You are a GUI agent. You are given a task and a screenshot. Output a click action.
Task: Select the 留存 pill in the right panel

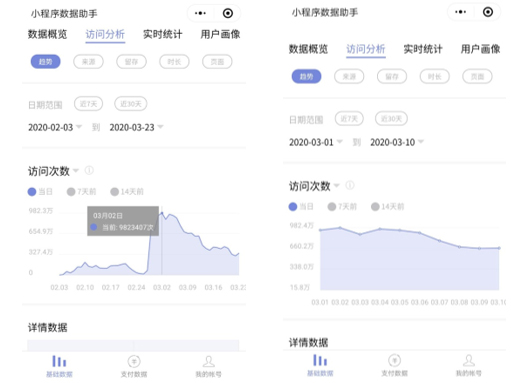point(392,76)
